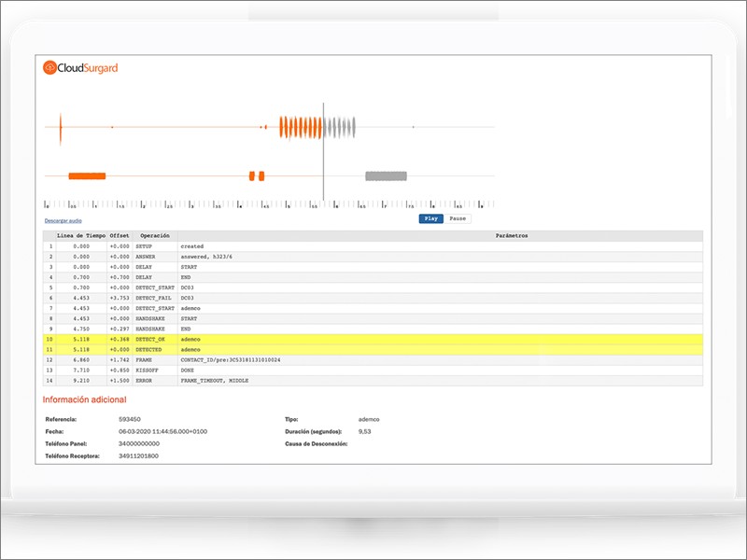Select the KISSOFF DONE row

click(373, 370)
